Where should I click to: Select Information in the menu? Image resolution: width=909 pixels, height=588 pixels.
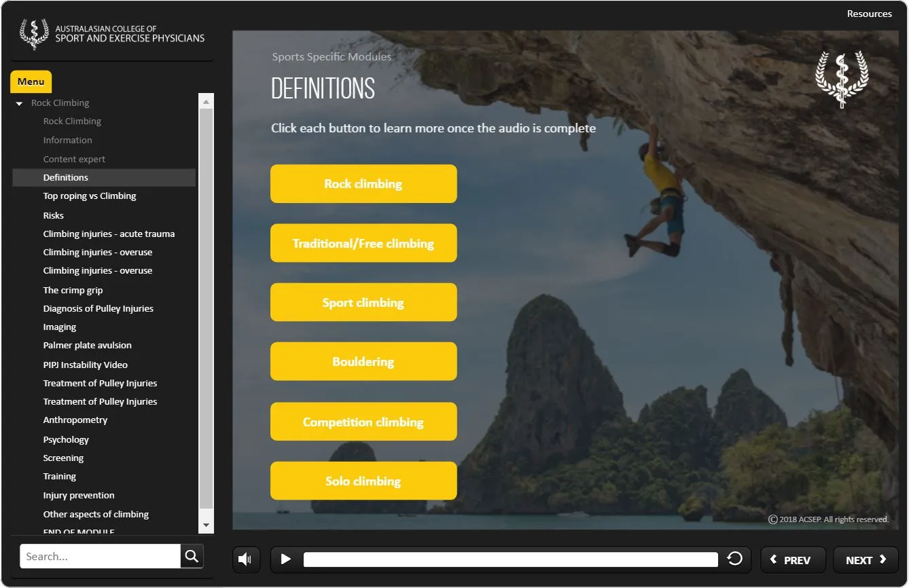(x=67, y=141)
